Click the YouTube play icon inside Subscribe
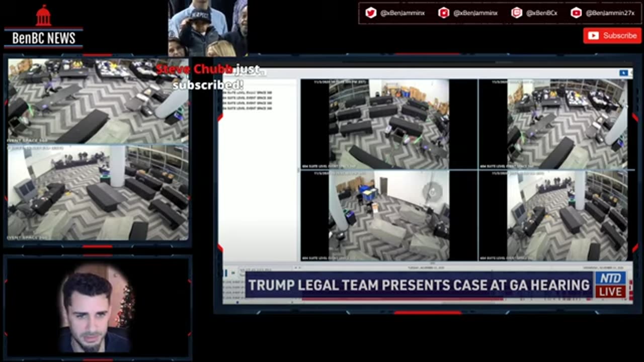The image size is (644, 362). click(594, 36)
